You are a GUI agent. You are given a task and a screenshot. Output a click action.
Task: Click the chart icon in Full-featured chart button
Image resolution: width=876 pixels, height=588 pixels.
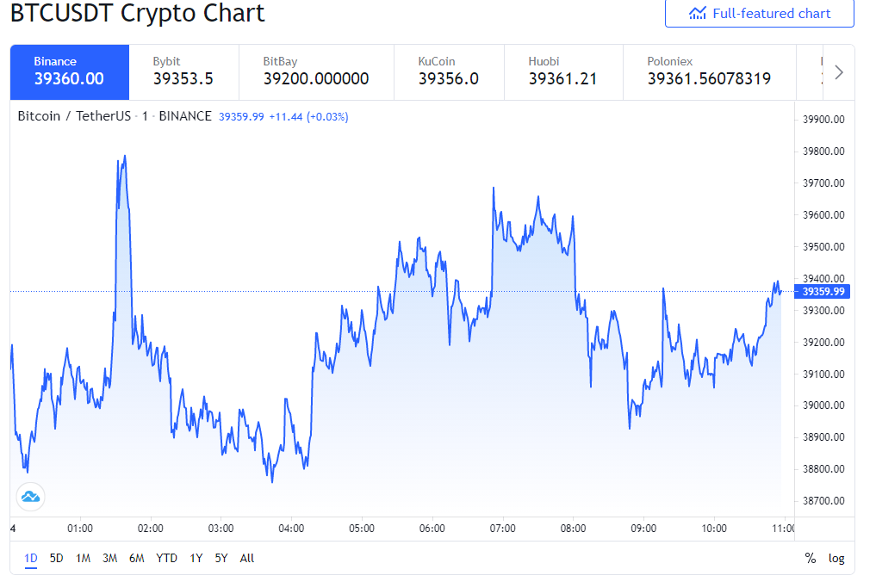(x=697, y=14)
